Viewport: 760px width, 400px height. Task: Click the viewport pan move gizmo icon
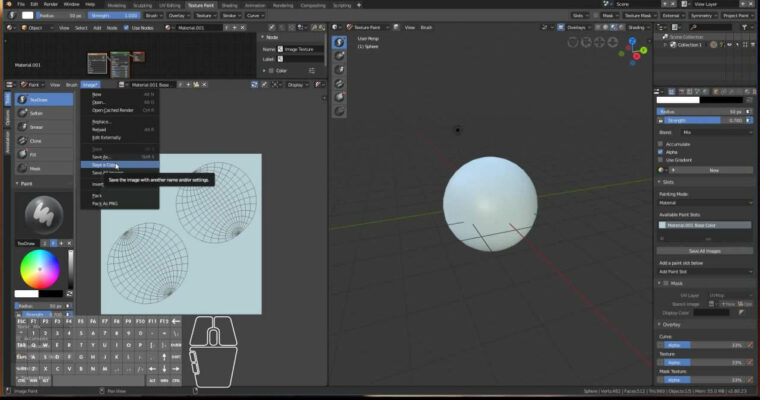click(600, 43)
